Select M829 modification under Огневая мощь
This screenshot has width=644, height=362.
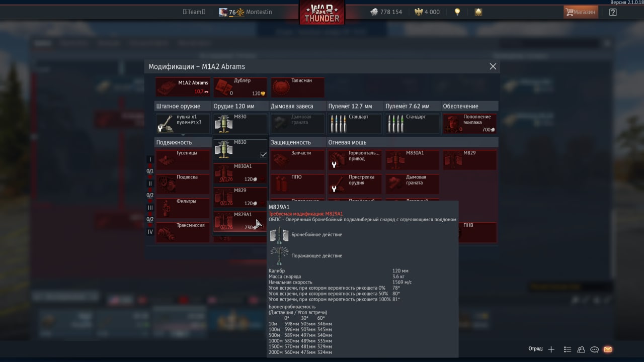tap(469, 159)
